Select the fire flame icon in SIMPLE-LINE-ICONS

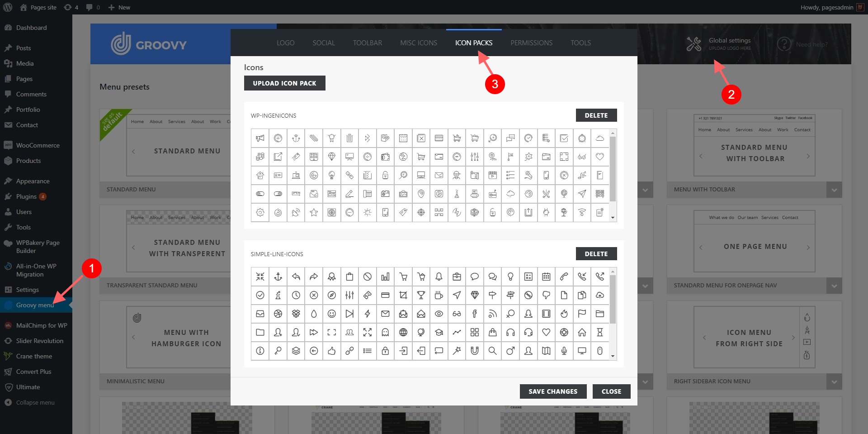[564, 314]
